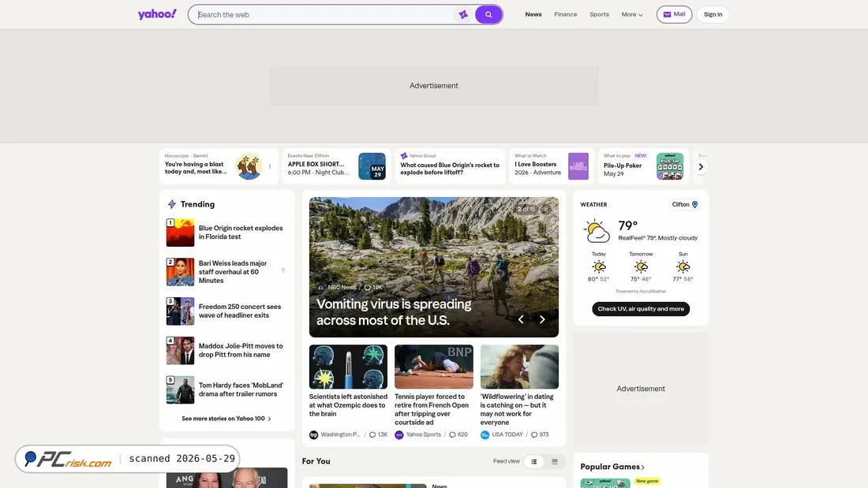
Task: Click Tomorrow's forecast weather icon
Action: [x=641, y=266]
